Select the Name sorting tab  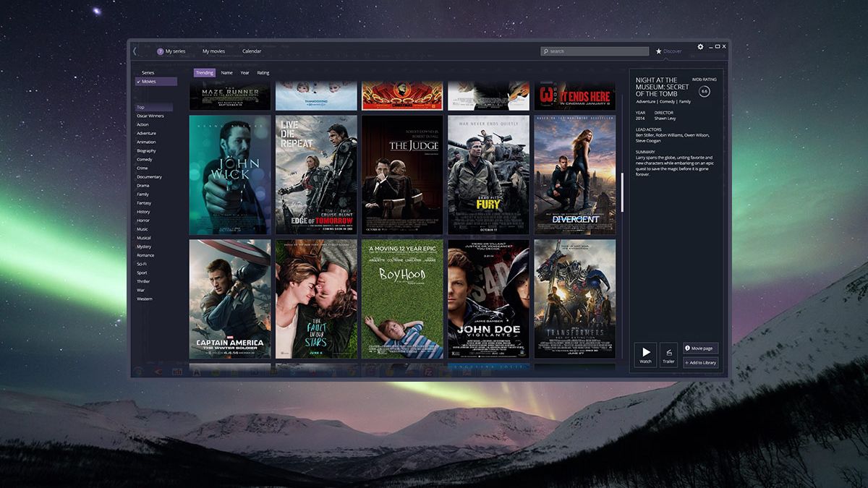[226, 72]
